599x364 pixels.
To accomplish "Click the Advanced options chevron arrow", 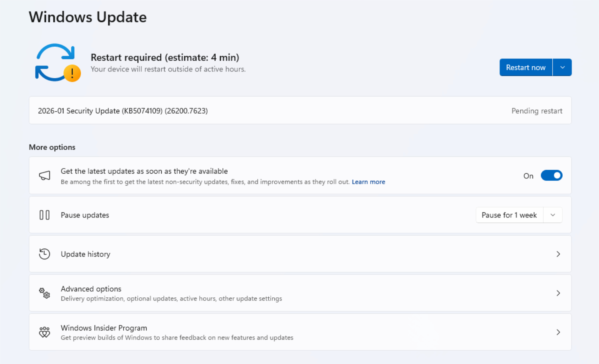I will point(558,293).
